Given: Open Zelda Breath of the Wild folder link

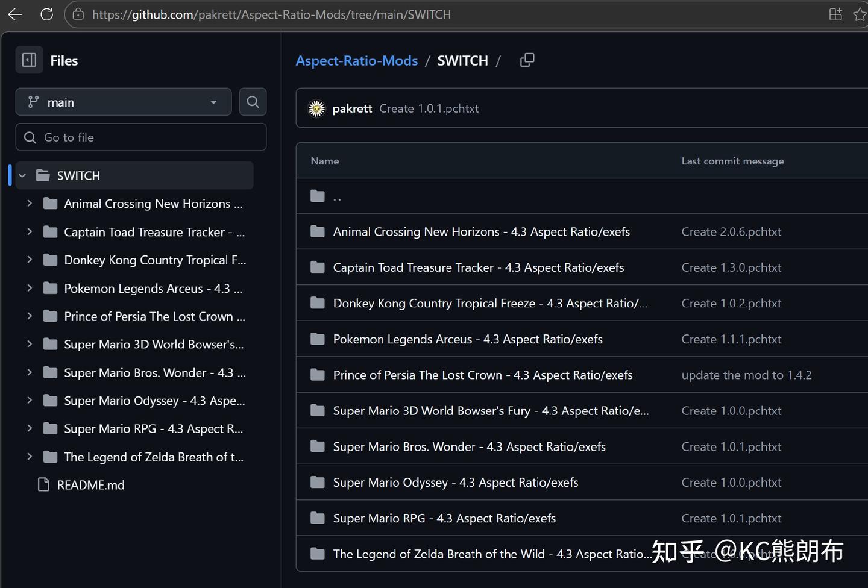Looking at the screenshot, I should 492,554.
